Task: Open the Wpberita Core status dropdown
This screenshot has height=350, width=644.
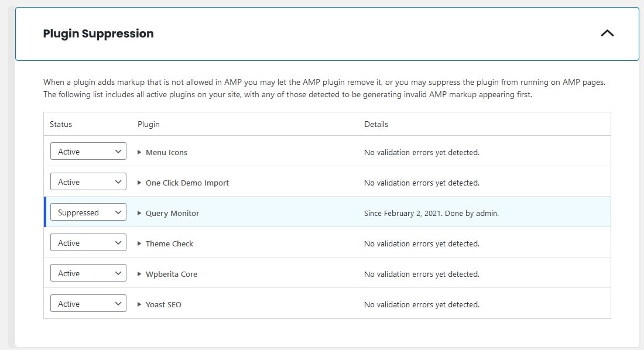Action: 88,273
